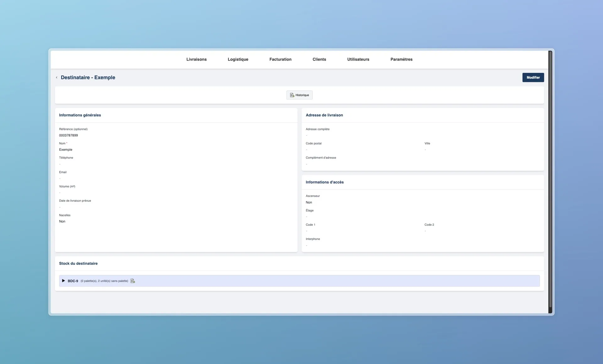Open the BDC-9 stock row summary text
Image resolution: width=603 pixels, height=364 pixels.
[104, 281]
